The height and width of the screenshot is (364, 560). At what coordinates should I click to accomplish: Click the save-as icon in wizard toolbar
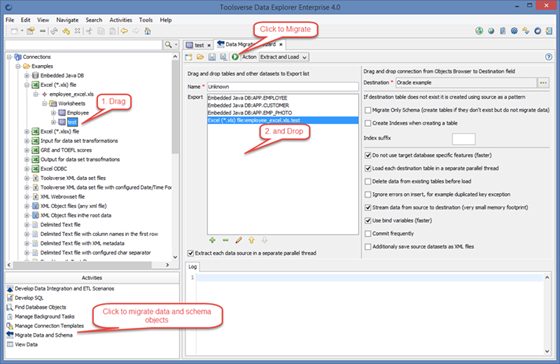tap(223, 57)
